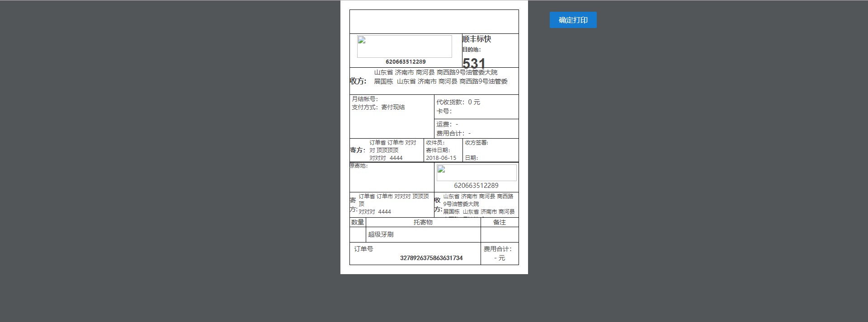
Task: Select the date 2018-06-15
Action: pyautogui.click(x=441, y=158)
